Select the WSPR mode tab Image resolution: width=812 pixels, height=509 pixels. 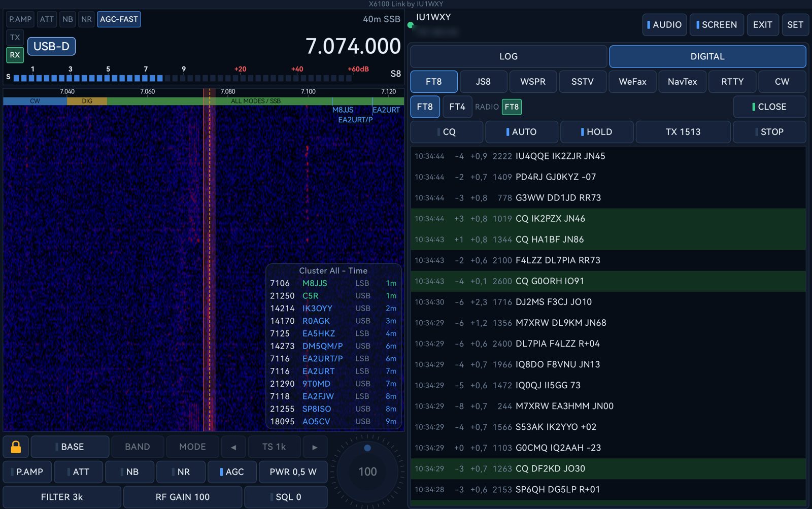(533, 82)
